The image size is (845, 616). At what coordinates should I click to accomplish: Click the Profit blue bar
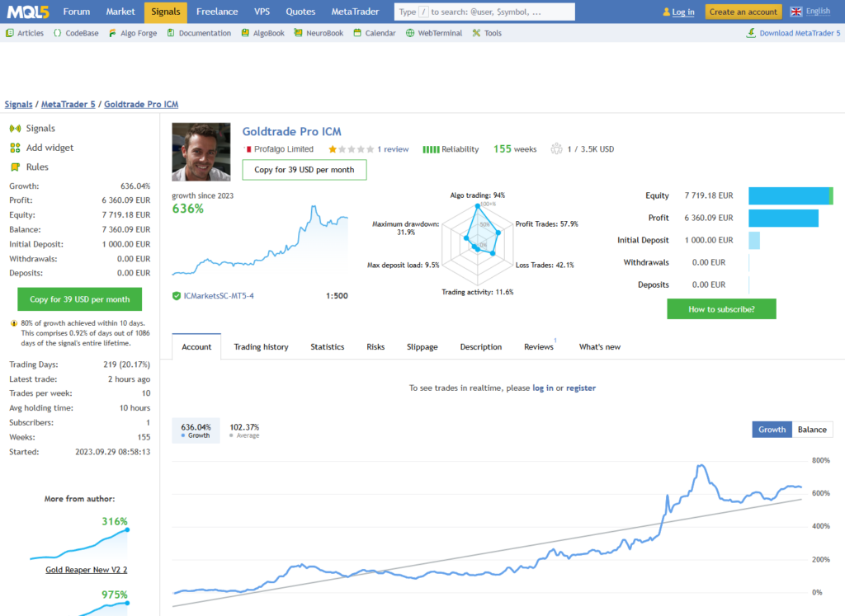tap(784, 218)
